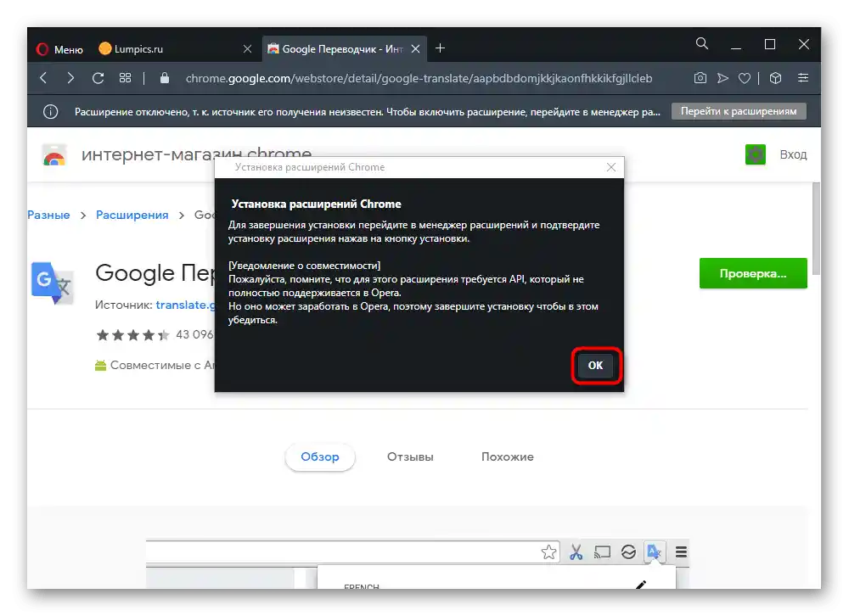Click the scissors icon in preview image
This screenshot has width=849, height=616.
click(x=576, y=552)
